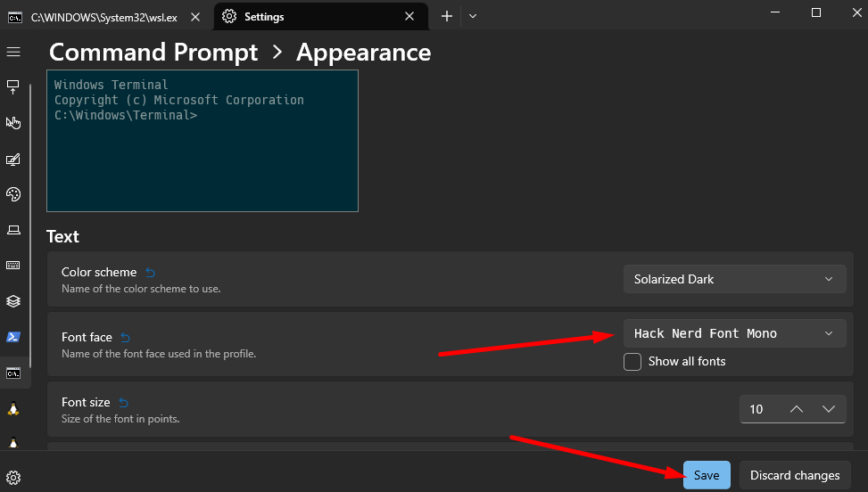The height and width of the screenshot is (492, 868).
Task: Open the profile Defaults layers icon
Action: (13, 301)
